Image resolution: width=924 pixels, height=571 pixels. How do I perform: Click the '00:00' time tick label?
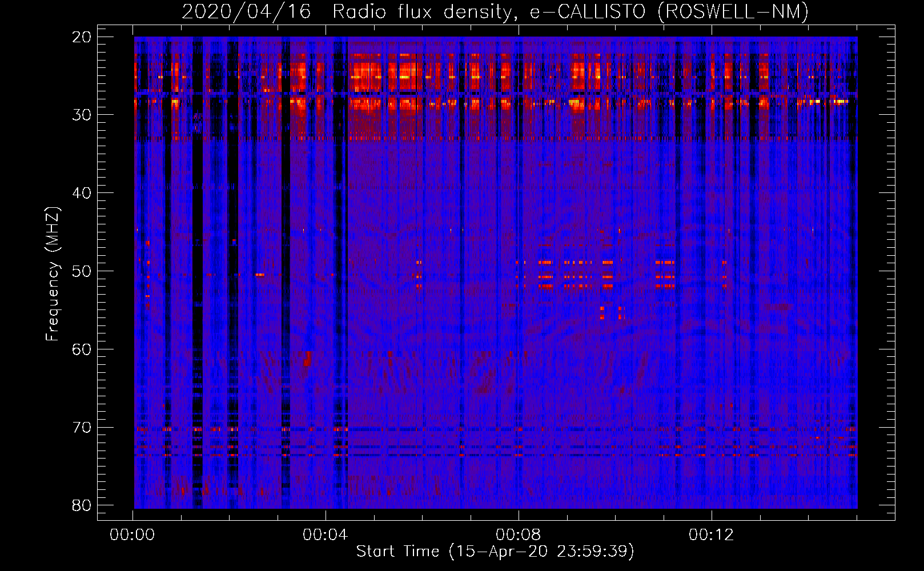pyautogui.click(x=132, y=535)
